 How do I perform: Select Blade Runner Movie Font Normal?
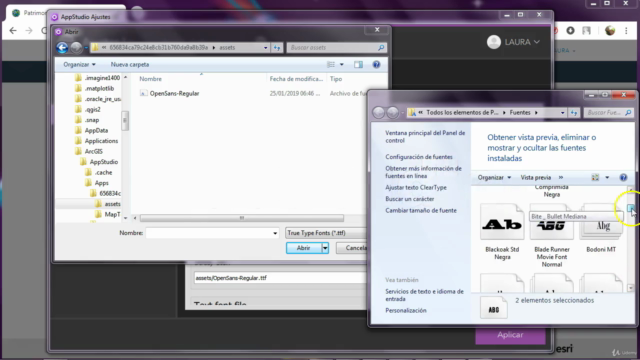[x=552, y=237]
